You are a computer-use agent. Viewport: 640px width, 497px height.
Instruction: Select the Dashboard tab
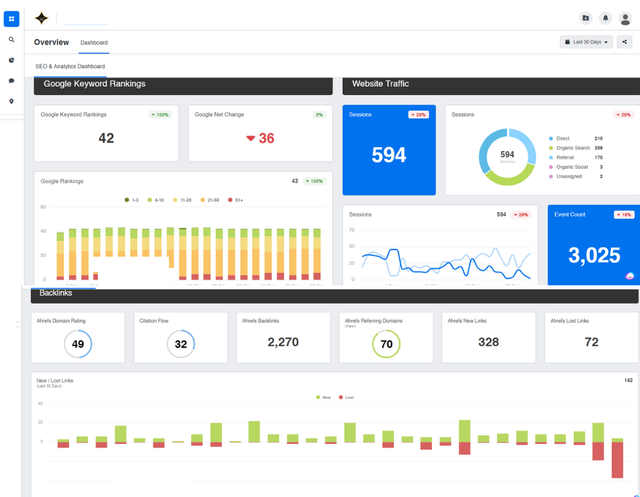[94, 42]
